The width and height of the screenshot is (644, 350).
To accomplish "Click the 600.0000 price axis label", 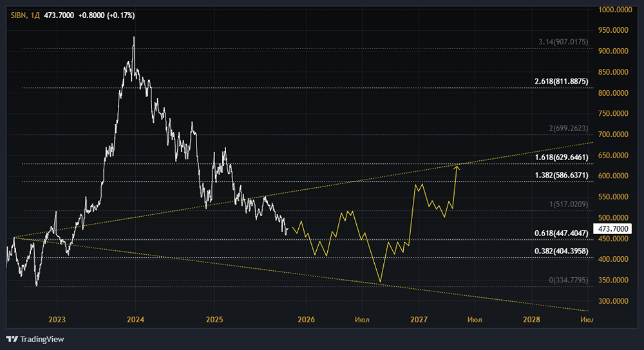I will 613,176.
